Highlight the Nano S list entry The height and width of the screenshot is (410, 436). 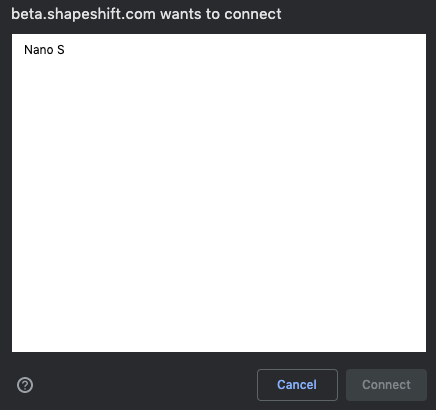[44, 50]
